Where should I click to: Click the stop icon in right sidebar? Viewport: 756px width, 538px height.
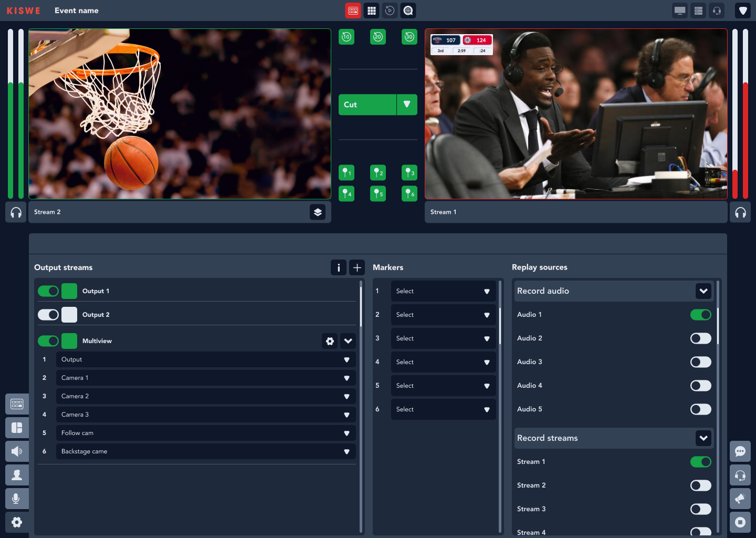740,522
